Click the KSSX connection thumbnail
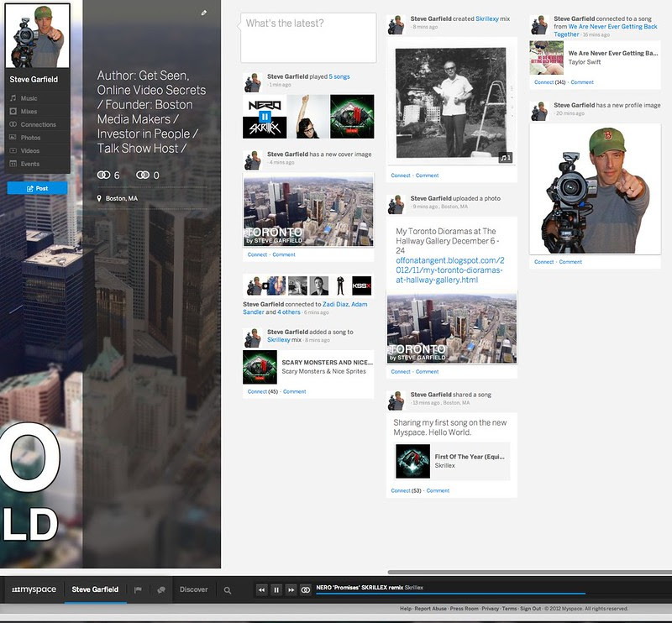Screen dimensions: 672x623 point(362,285)
